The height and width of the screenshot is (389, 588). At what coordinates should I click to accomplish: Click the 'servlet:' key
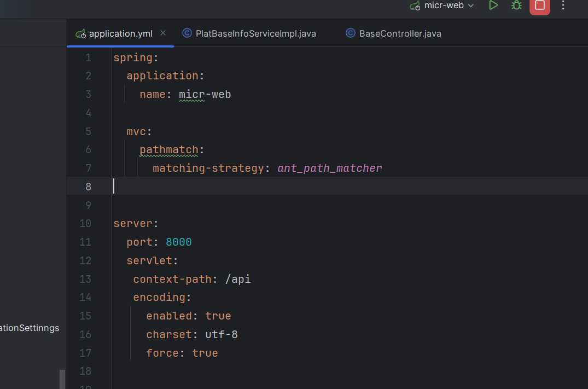click(x=152, y=261)
